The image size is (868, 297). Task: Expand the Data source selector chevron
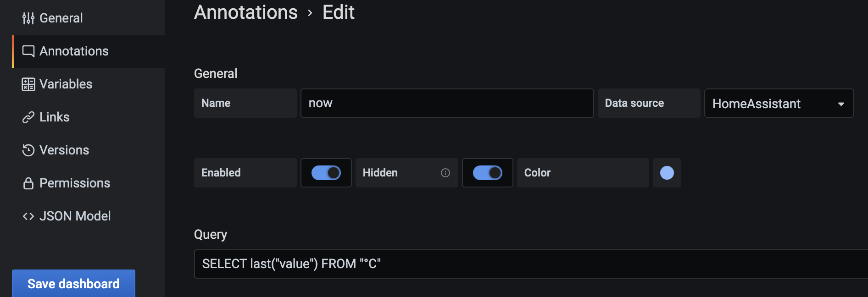click(841, 103)
